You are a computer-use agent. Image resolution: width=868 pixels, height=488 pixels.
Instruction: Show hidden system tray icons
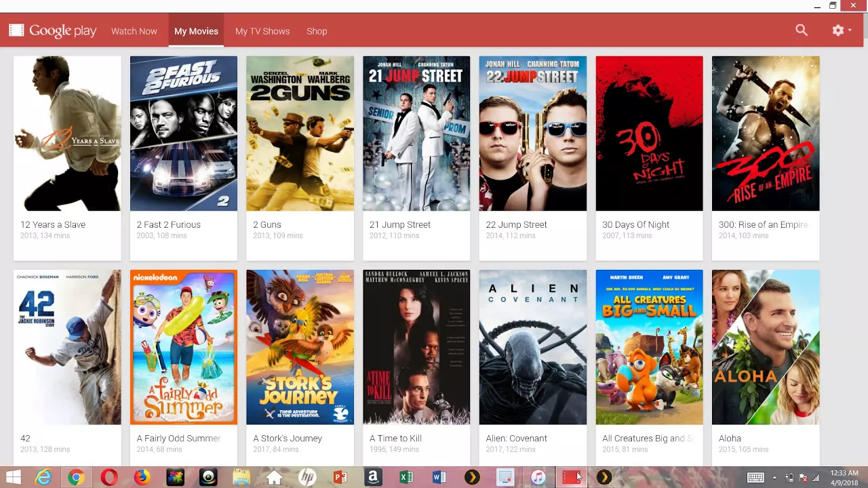(x=774, y=478)
